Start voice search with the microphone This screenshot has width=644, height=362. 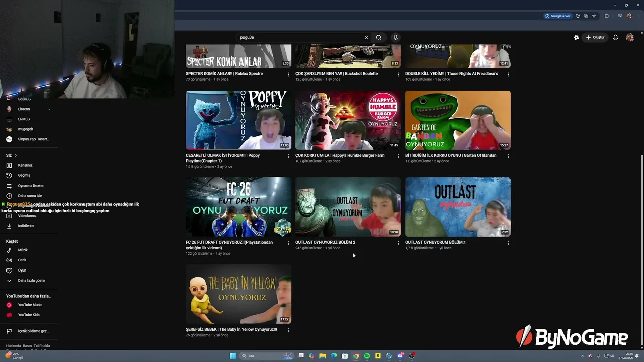pos(396,37)
